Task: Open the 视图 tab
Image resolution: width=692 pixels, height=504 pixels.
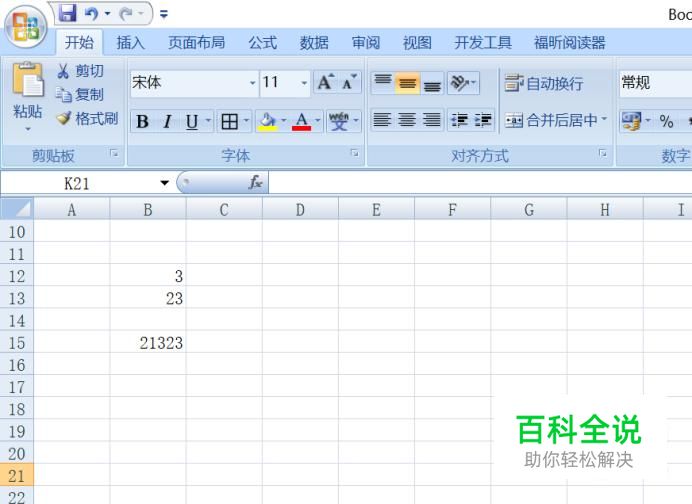Action: coord(417,42)
